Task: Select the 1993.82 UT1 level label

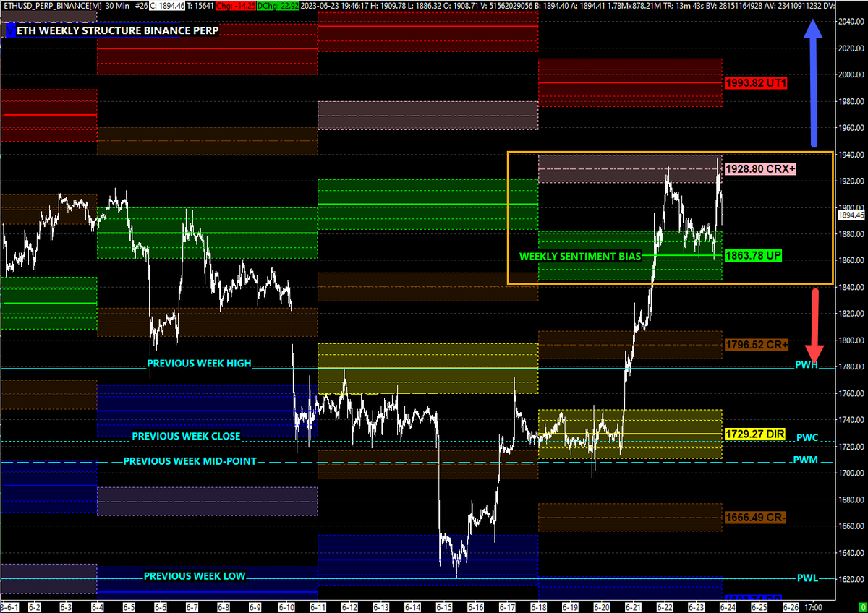Action: tap(755, 83)
